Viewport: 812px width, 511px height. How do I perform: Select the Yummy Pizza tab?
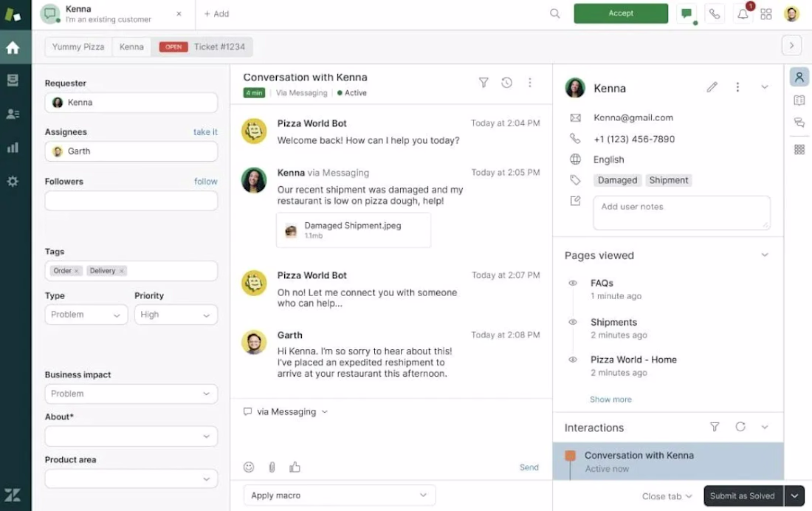pyautogui.click(x=78, y=47)
